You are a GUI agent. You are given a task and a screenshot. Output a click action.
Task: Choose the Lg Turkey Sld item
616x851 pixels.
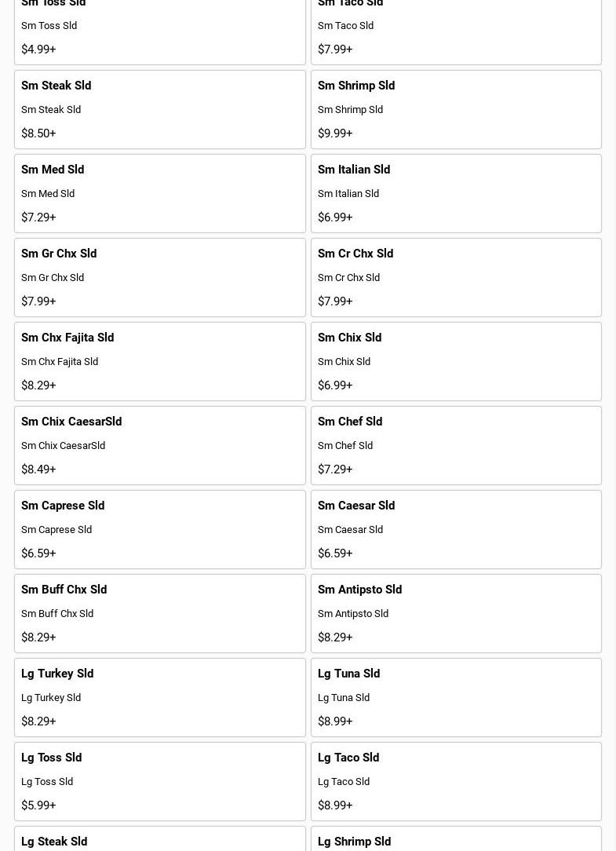pos(159,697)
